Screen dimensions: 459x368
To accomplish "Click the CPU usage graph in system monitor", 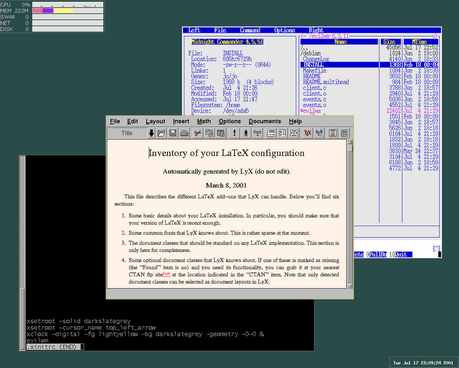I will click(x=68, y=5).
